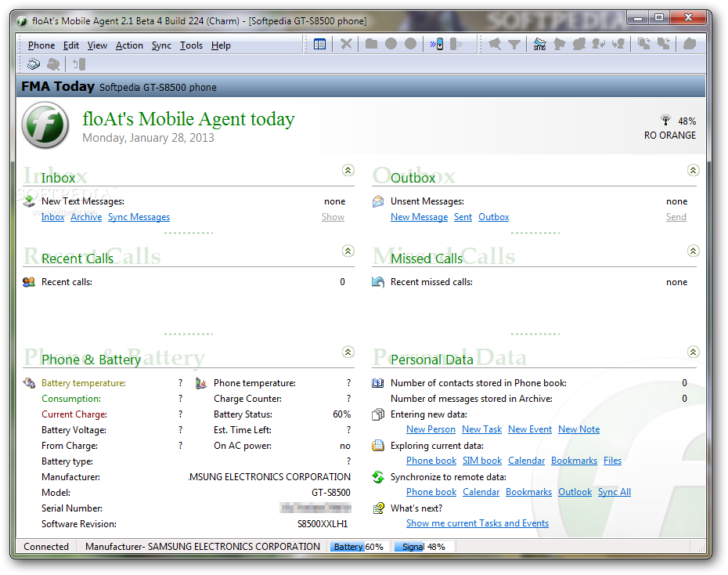Click the Synchronize to remote data icon
Image resolution: width=728 pixels, height=575 pixels.
point(378,477)
